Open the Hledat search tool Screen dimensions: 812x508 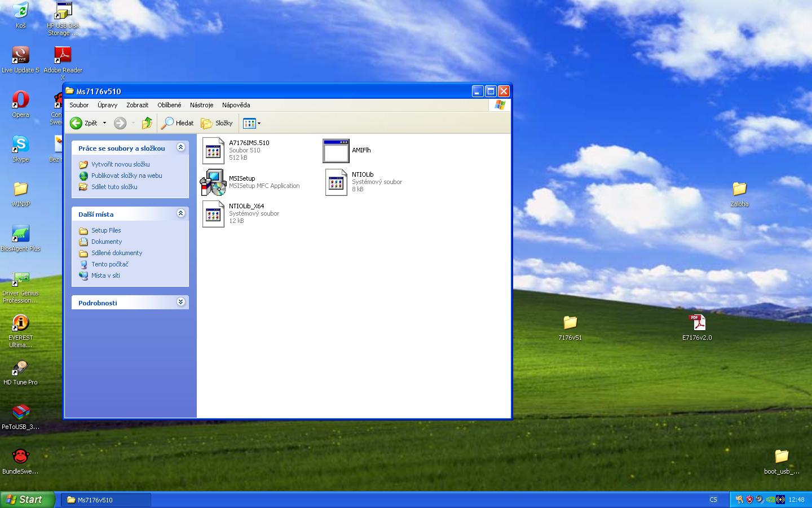click(x=177, y=123)
